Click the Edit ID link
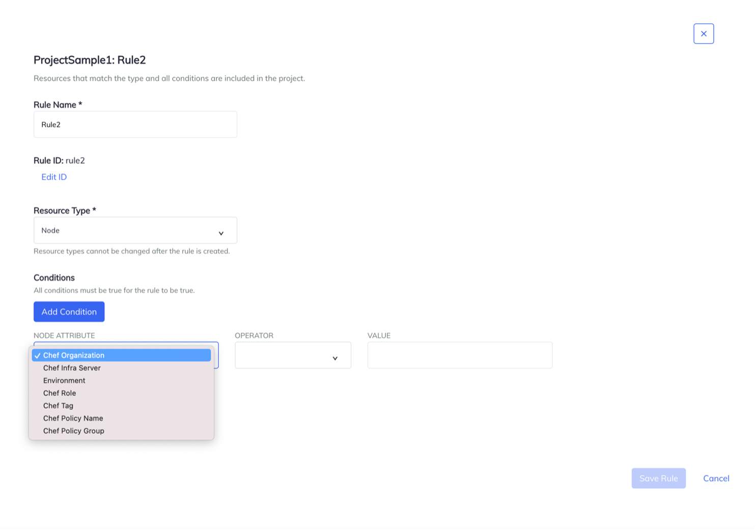The height and width of the screenshot is (532, 756). click(x=54, y=177)
